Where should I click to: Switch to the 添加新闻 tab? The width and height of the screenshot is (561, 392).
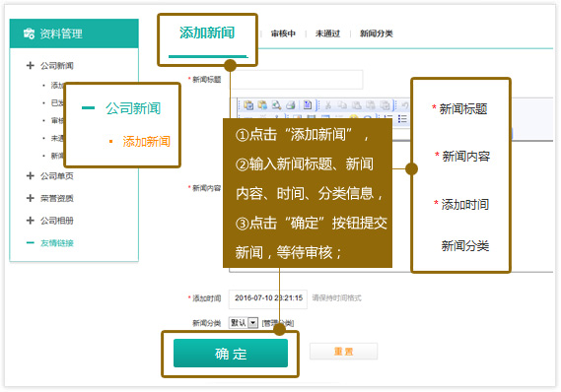(207, 33)
